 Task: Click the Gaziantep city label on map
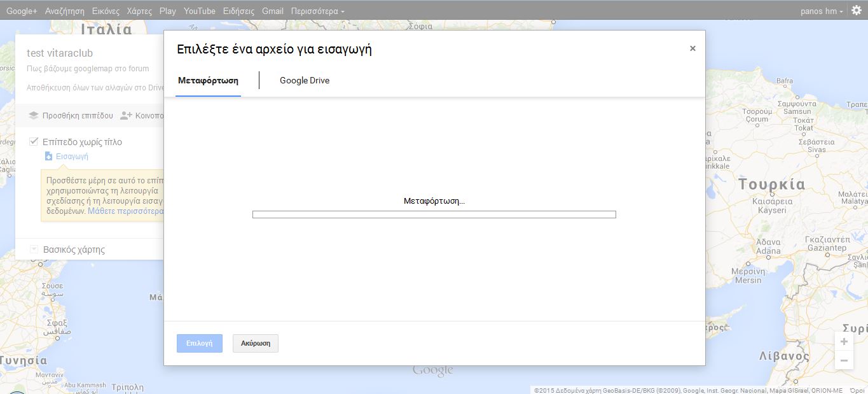pyautogui.click(x=826, y=248)
